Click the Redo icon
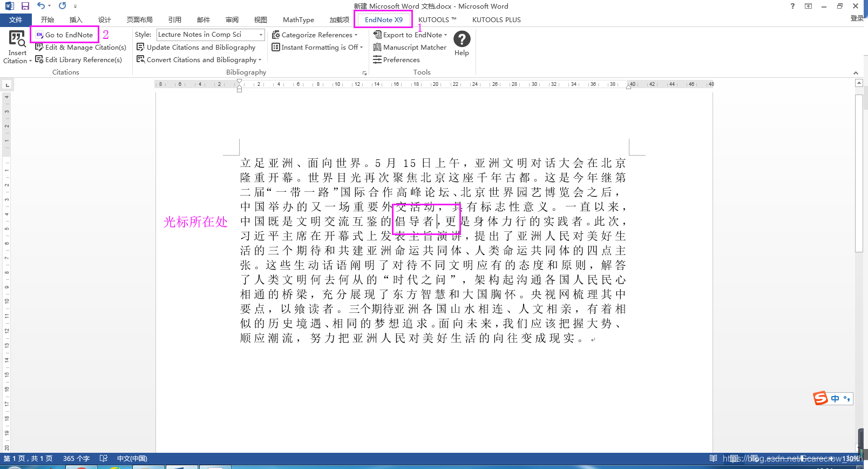The height and width of the screenshot is (469, 868). coord(63,6)
